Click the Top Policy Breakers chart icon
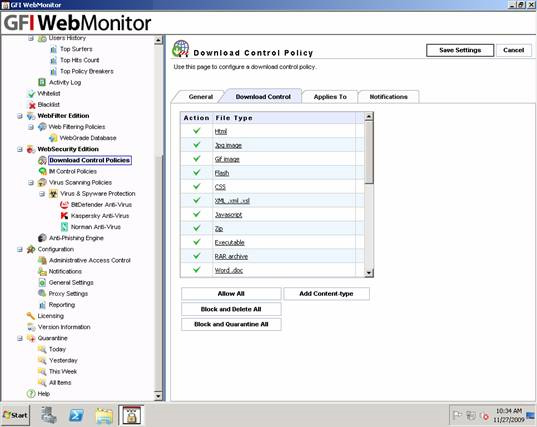The height and width of the screenshot is (427, 537). 53,72
